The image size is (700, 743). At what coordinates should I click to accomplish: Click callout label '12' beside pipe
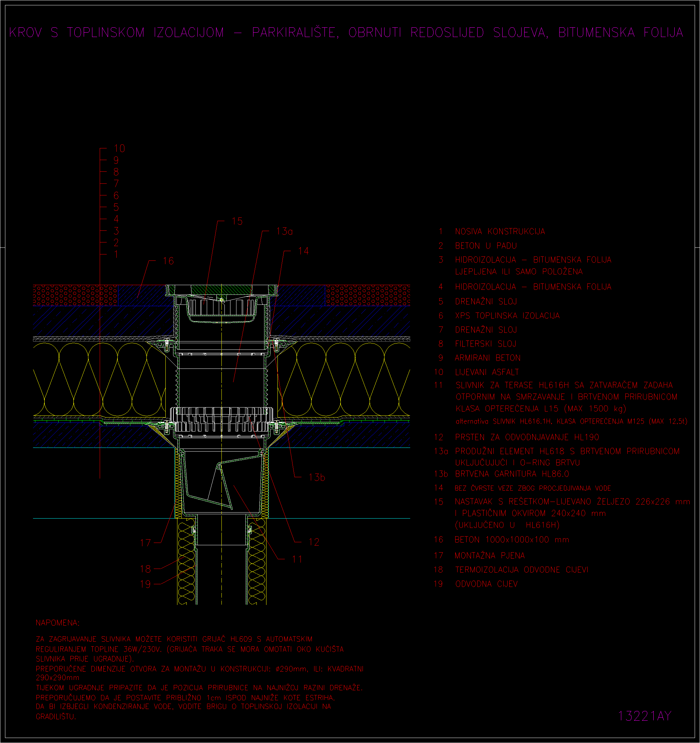[313, 542]
